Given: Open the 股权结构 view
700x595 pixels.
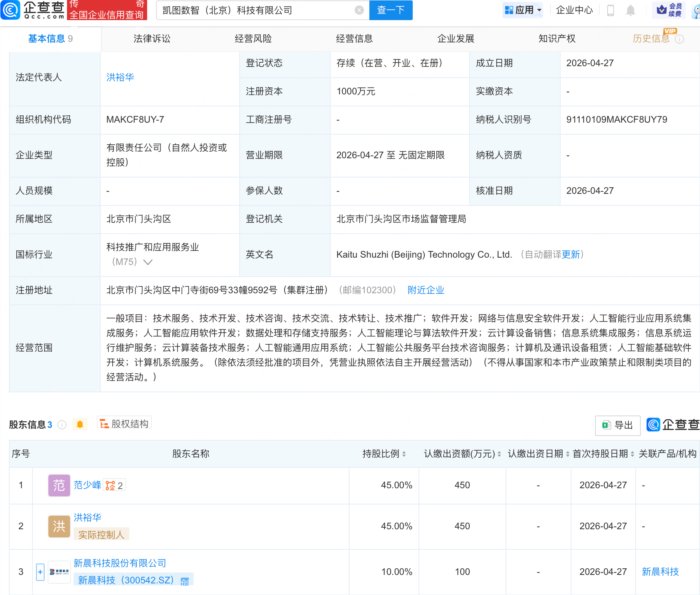Looking at the screenshot, I should click(x=124, y=424).
